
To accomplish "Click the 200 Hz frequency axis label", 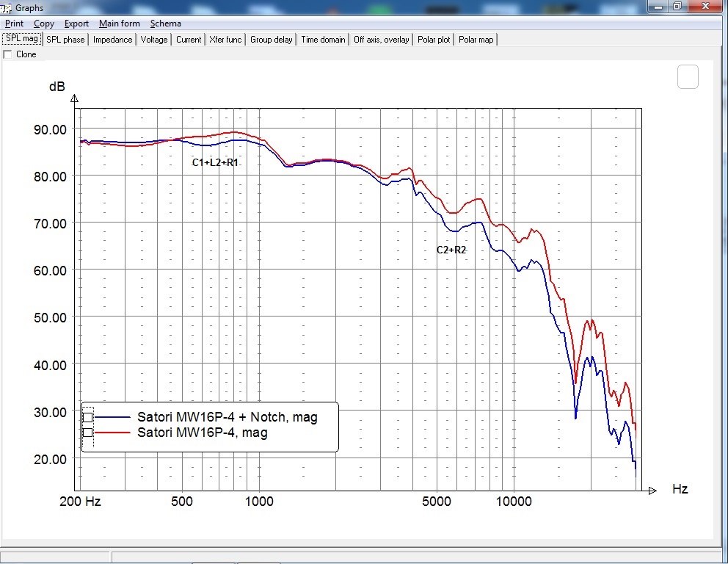I will (80, 502).
